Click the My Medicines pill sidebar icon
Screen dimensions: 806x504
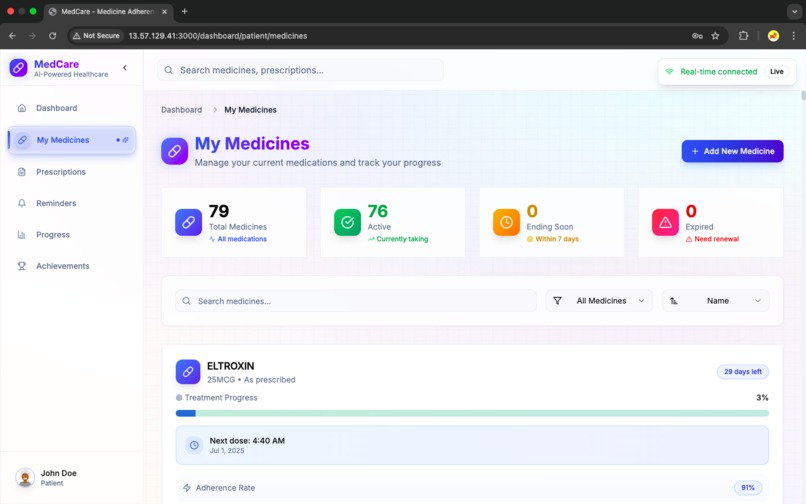[x=22, y=140]
